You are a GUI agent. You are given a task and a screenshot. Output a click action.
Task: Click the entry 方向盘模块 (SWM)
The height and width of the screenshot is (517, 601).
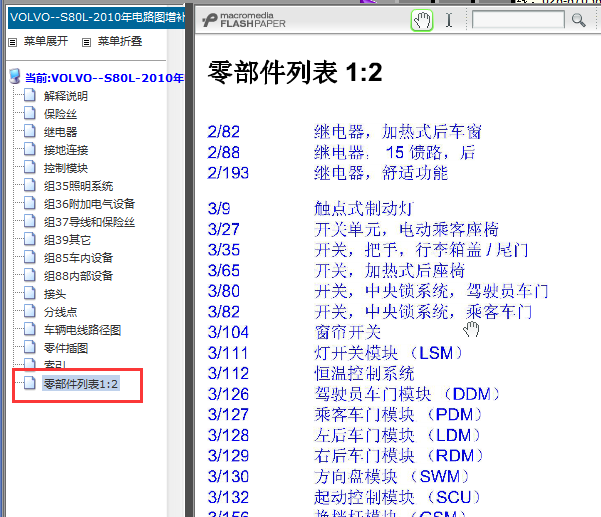click(392, 477)
